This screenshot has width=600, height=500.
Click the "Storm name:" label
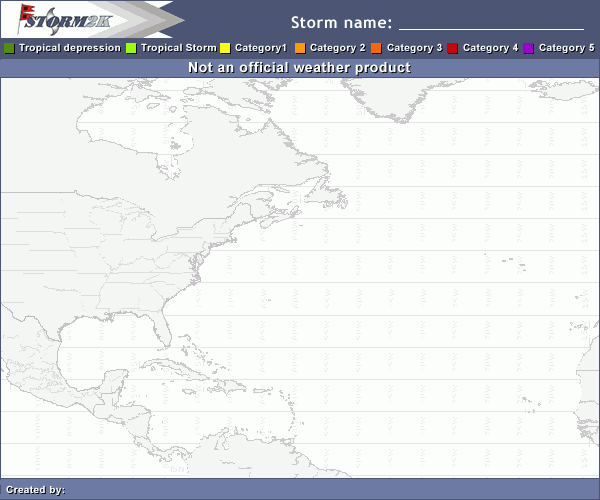pyautogui.click(x=342, y=23)
